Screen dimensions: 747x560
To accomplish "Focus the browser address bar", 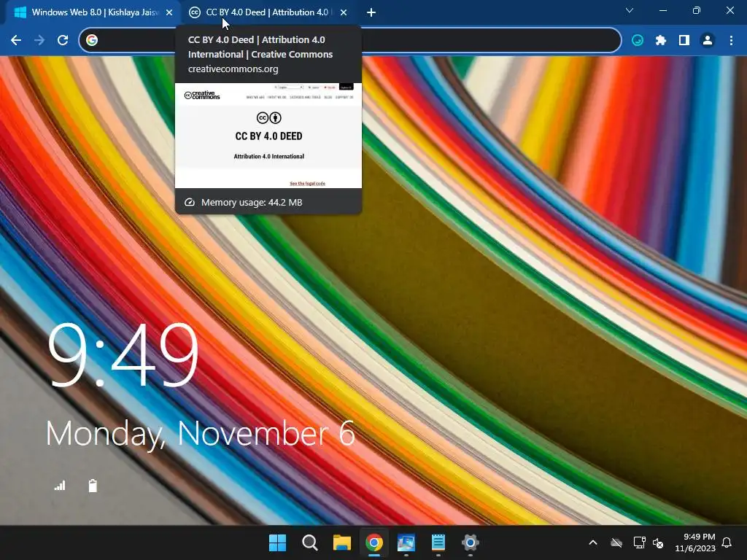I will (x=350, y=41).
